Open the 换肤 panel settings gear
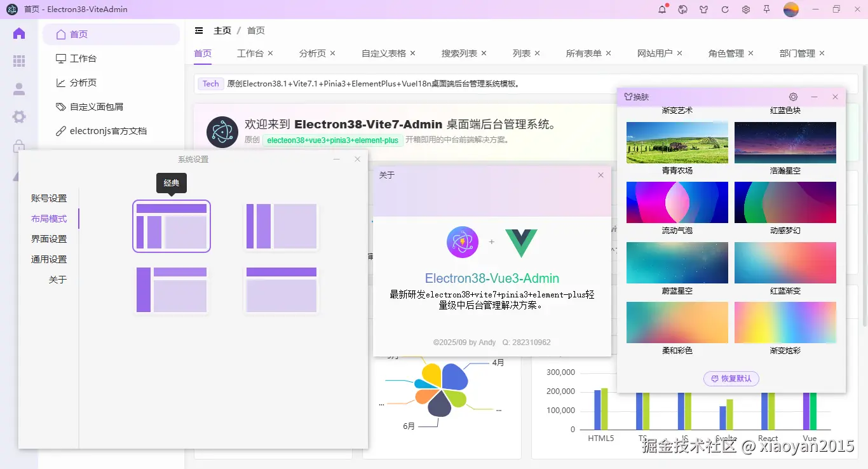Image resolution: width=868 pixels, height=469 pixels. click(793, 97)
